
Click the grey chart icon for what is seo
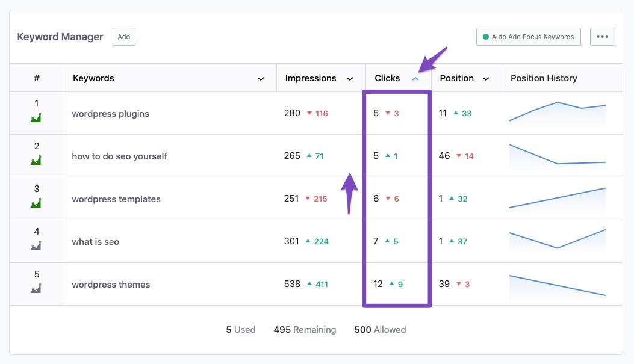pos(36,245)
